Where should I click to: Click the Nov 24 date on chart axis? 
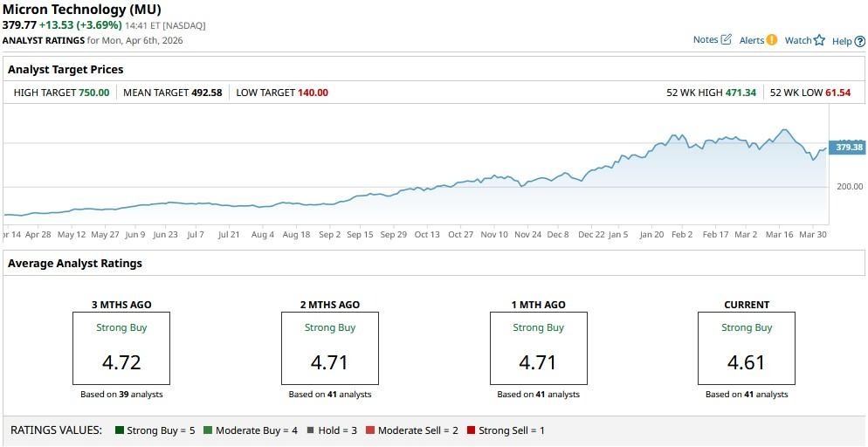(528, 235)
